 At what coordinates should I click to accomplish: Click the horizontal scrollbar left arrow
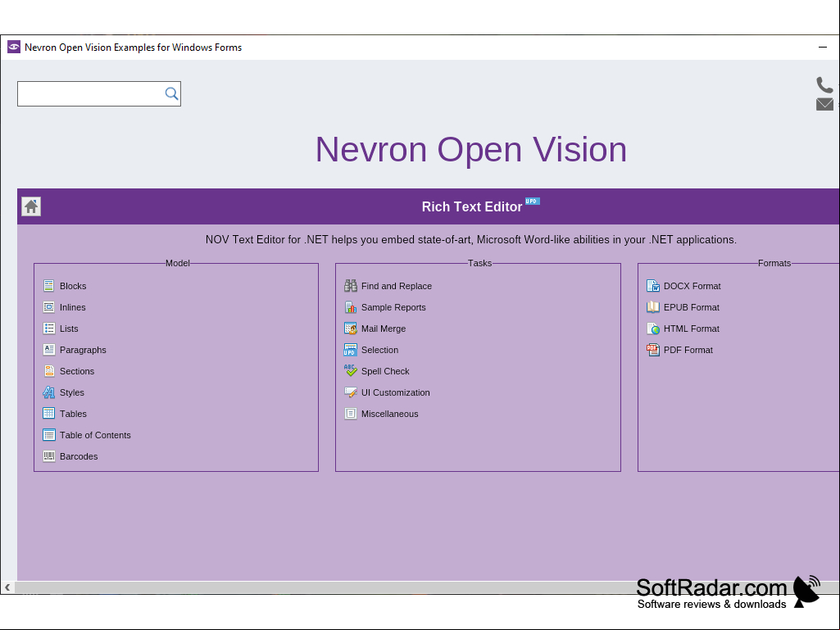(7, 587)
